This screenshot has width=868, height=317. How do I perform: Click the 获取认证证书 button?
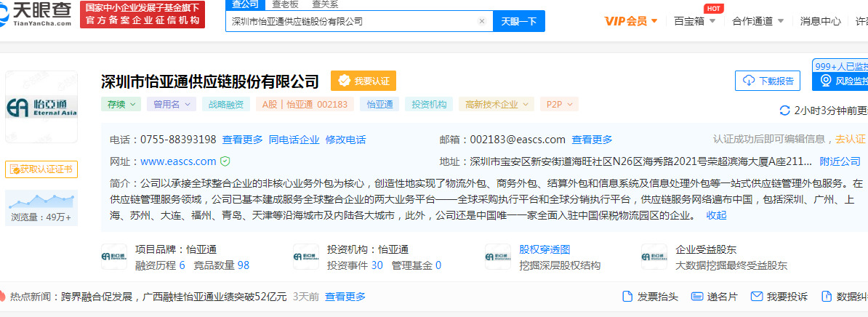pos(41,169)
